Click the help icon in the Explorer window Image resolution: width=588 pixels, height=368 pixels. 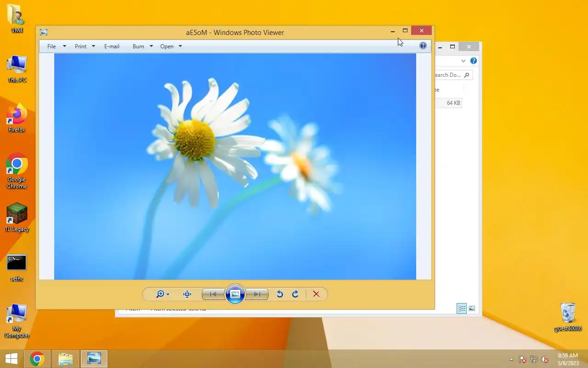[x=474, y=61]
